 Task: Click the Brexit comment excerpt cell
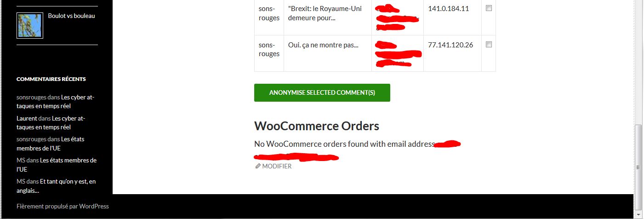(x=328, y=17)
